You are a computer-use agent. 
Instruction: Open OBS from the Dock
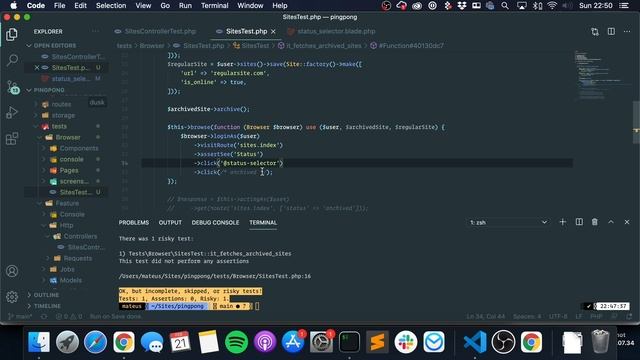503,342
